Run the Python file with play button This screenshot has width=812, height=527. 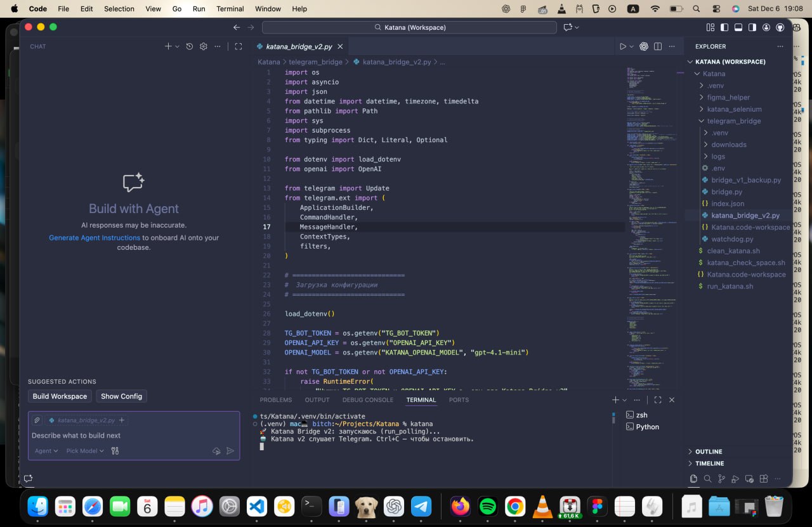click(x=622, y=46)
